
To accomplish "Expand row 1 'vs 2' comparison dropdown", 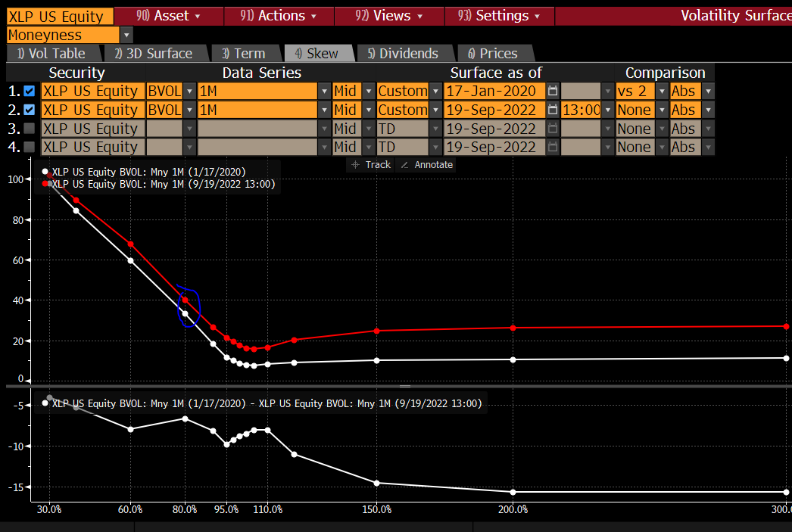I will point(662,92).
